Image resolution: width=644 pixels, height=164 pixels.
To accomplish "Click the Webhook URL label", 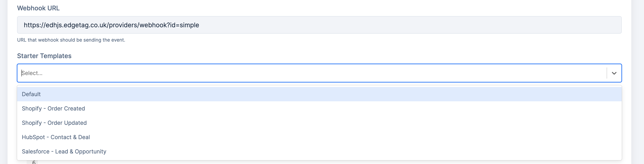I will 38,8.
